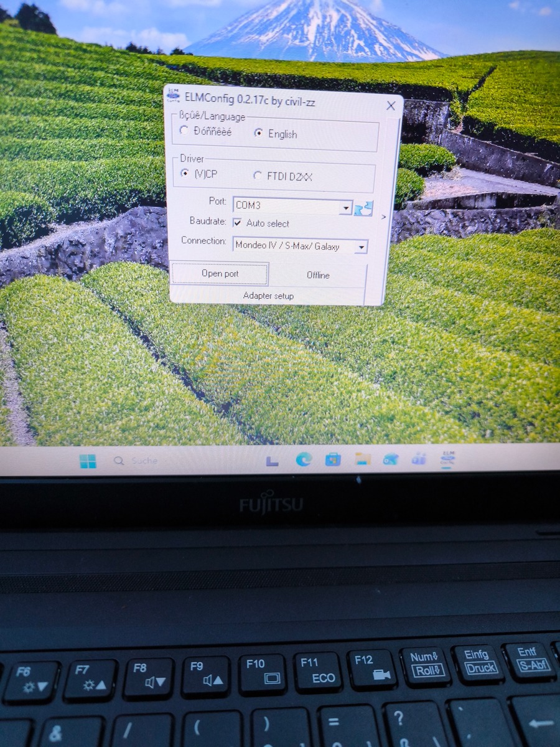Click the ELMConfig icon in title bar
This screenshot has width=560, height=747.
pyautogui.click(x=174, y=96)
